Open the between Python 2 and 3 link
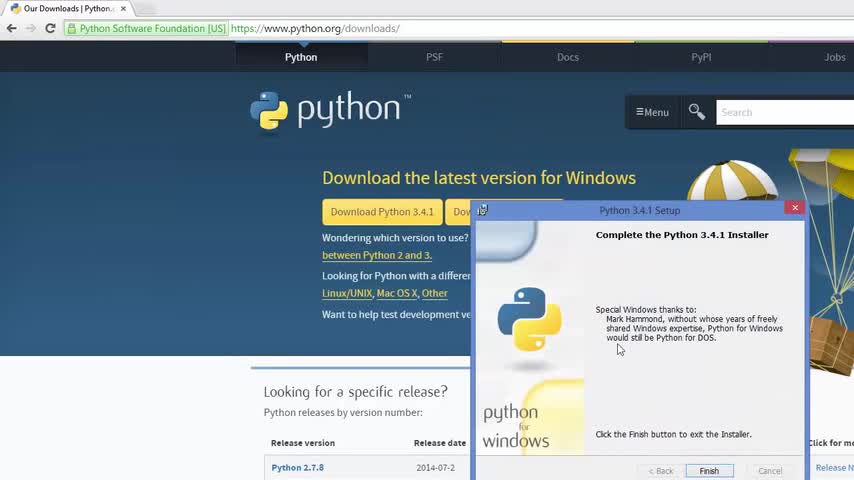854x480 pixels. 377,256
